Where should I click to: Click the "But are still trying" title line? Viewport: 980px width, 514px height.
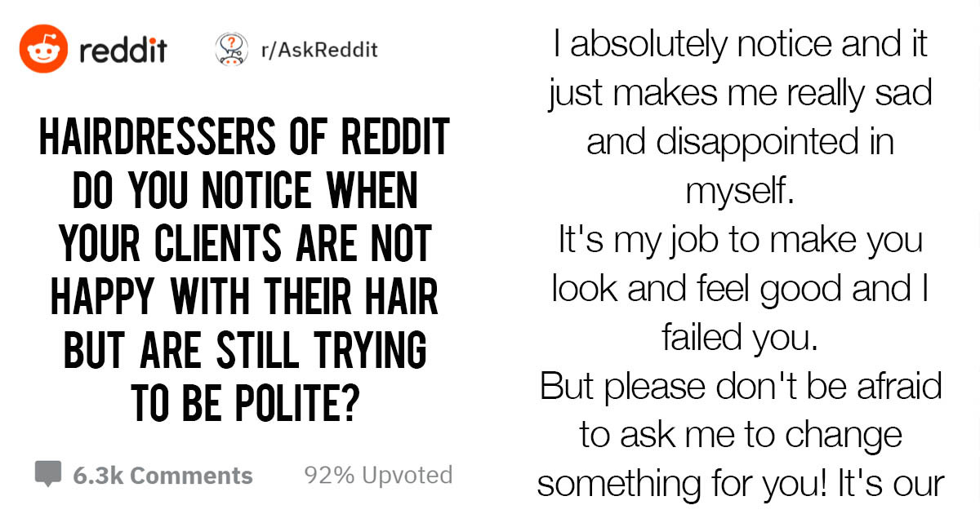click(244, 352)
